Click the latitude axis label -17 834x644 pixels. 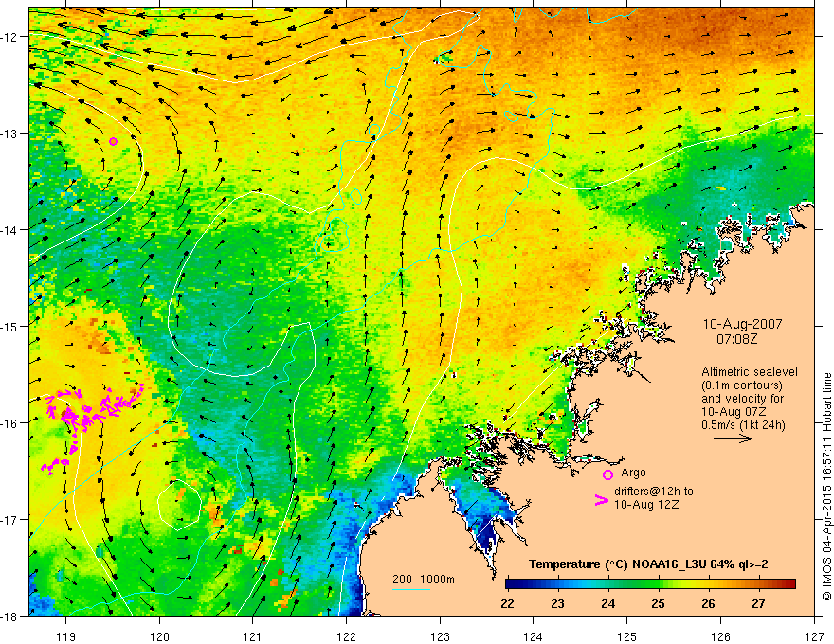[9, 519]
